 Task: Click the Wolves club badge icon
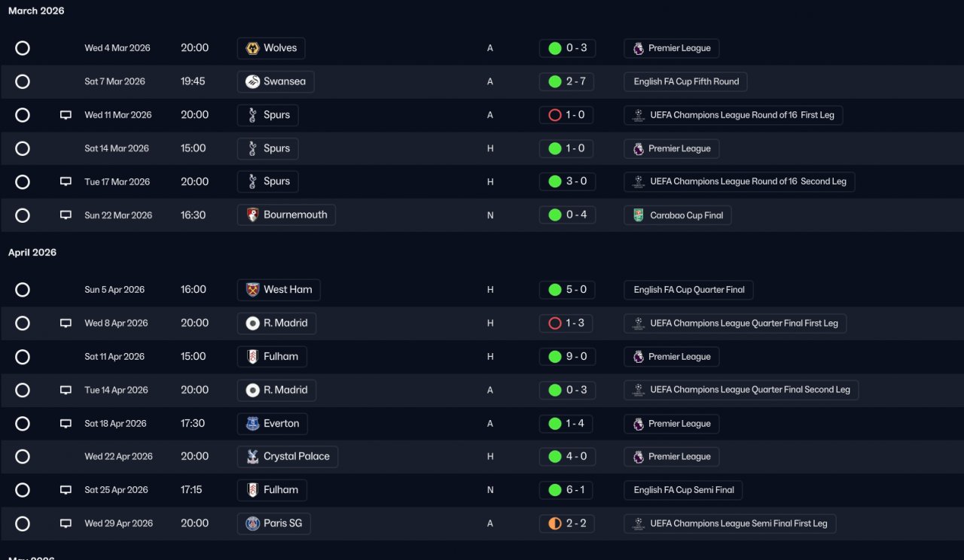(x=253, y=48)
